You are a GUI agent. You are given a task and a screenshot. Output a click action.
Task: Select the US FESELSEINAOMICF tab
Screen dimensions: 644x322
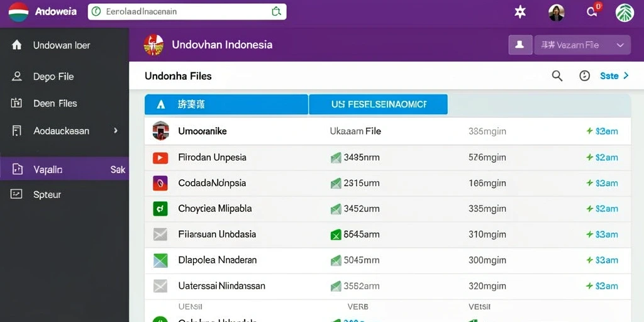pyautogui.click(x=378, y=104)
